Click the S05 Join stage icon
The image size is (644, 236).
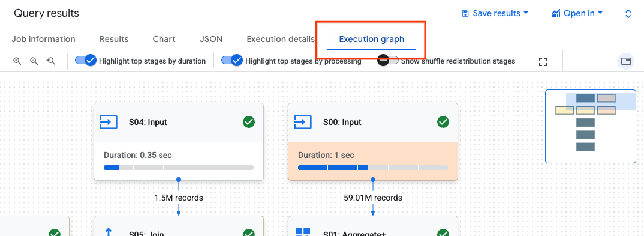109,232
